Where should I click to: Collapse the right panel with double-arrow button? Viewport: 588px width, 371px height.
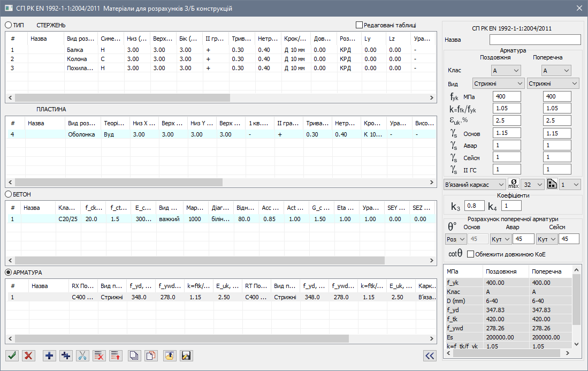pyautogui.click(x=429, y=355)
